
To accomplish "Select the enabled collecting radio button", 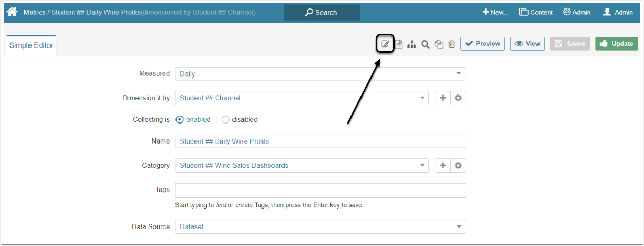I will [x=180, y=119].
